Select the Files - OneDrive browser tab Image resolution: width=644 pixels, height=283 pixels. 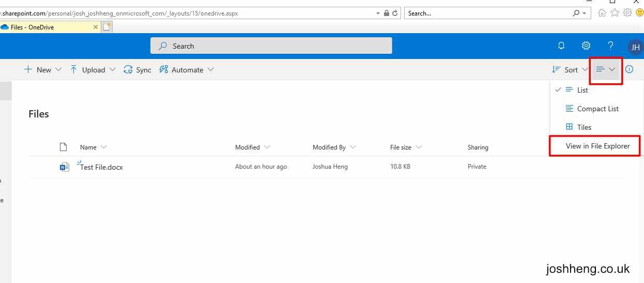point(50,27)
